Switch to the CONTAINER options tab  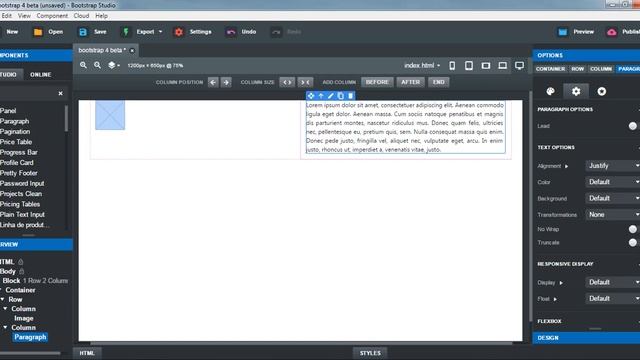(x=550, y=69)
